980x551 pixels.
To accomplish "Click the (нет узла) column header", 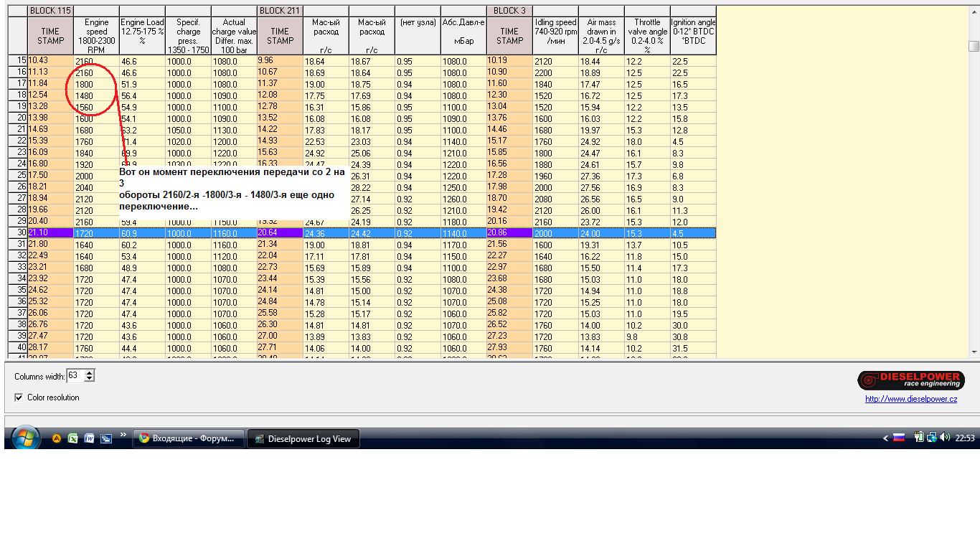I will (418, 36).
